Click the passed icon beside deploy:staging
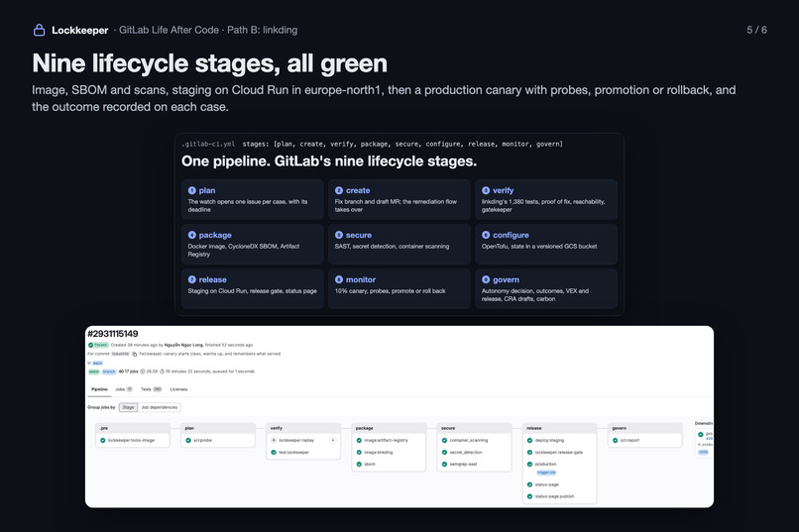 [529, 440]
